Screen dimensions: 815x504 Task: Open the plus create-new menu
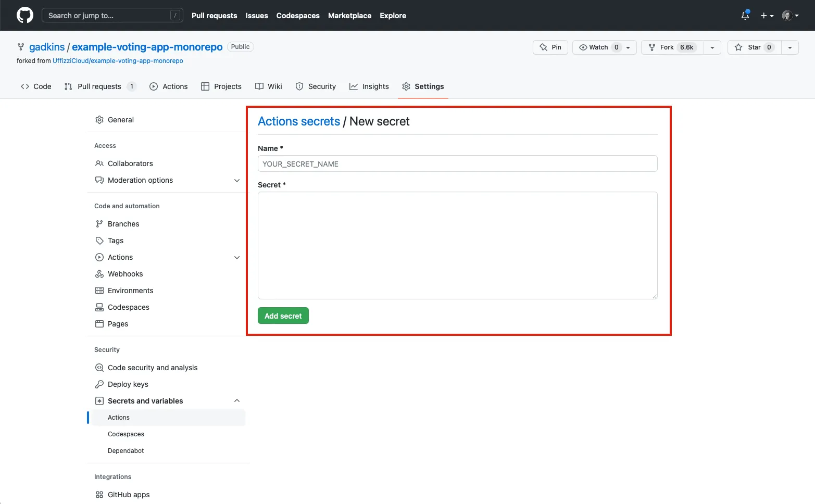tap(767, 16)
